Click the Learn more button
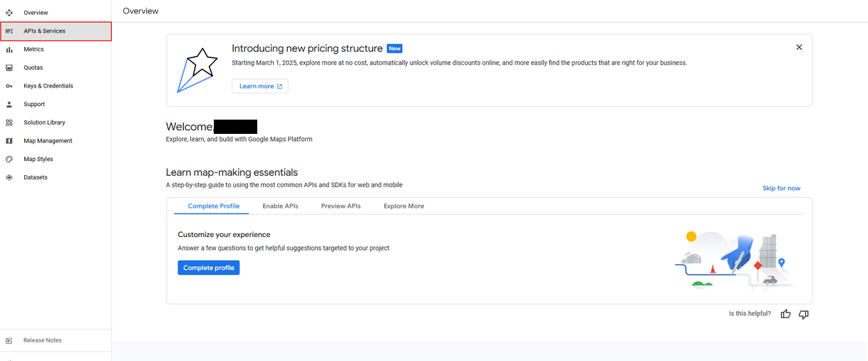 pyautogui.click(x=260, y=86)
